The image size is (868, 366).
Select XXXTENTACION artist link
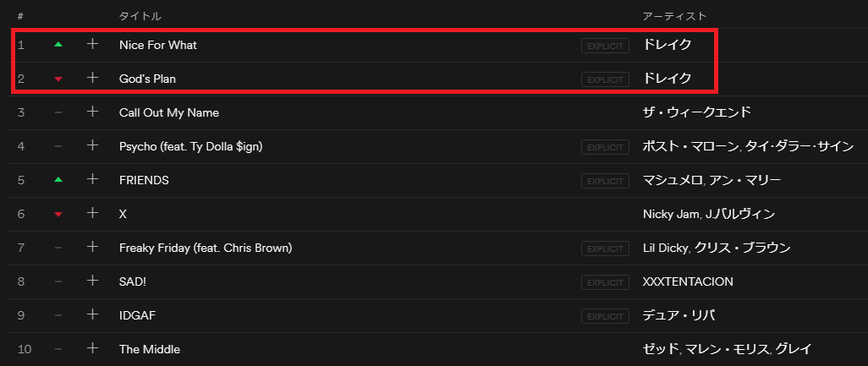click(x=688, y=281)
